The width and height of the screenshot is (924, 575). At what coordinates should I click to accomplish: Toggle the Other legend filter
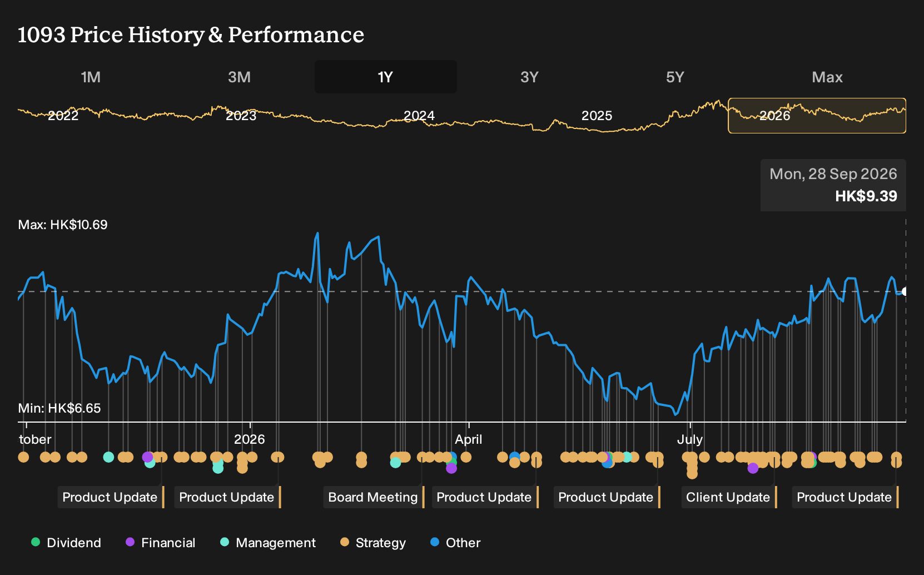click(455, 543)
